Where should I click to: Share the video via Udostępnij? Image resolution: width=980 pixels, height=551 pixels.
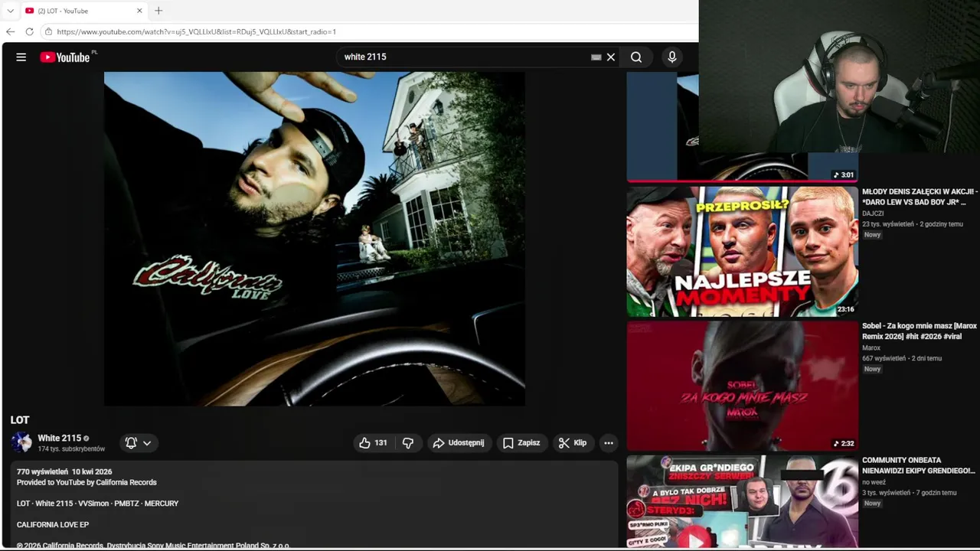(x=459, y=442)
